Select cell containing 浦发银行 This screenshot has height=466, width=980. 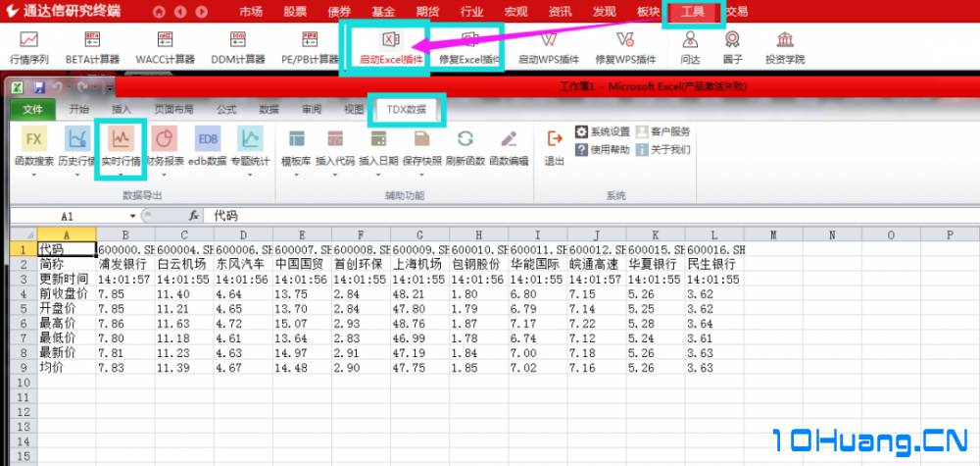point(125,263)
